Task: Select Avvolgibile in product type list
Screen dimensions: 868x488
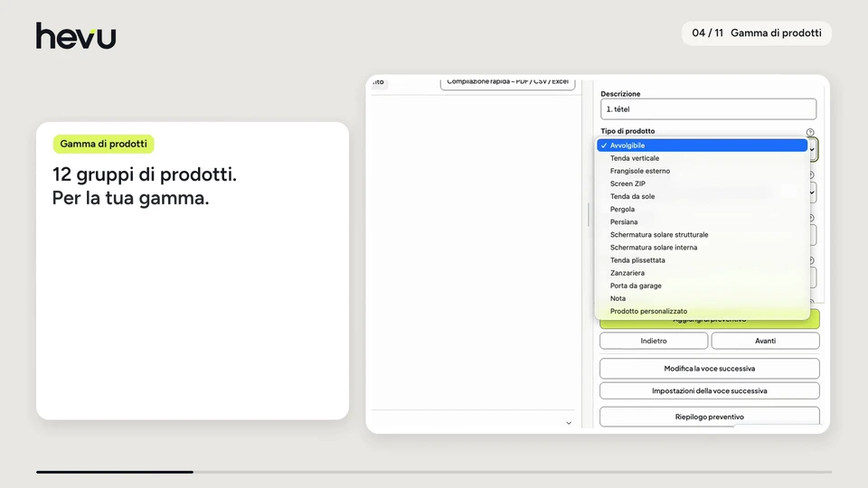Action: pos(702,145)
